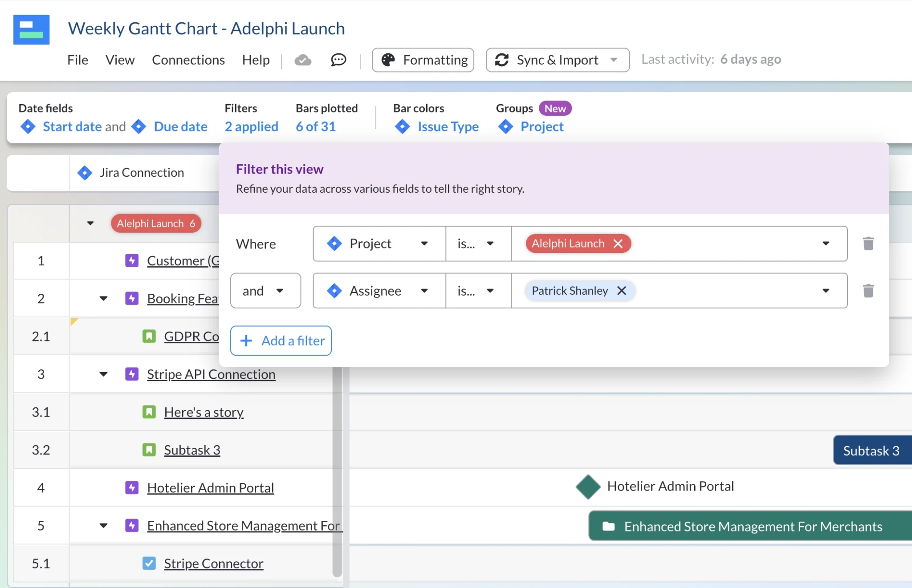Viewport: 912px width, 588px height.
Task: Click the Due date field link
Action: 180,126
